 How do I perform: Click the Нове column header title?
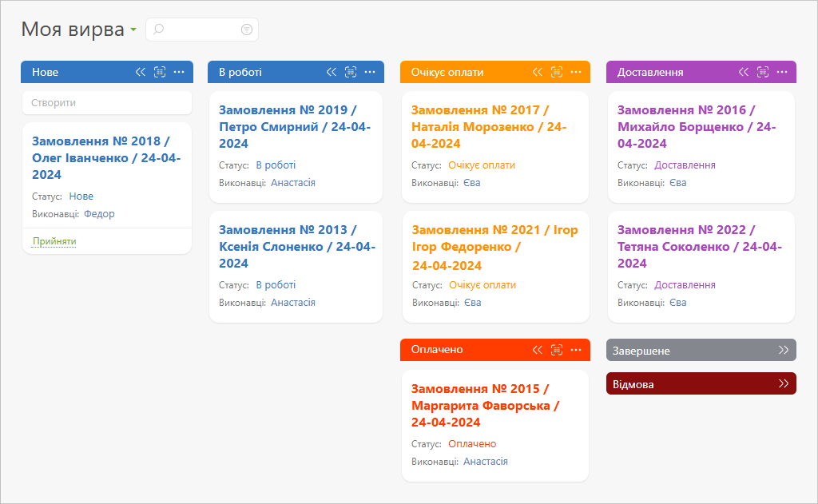click(46, 72)
